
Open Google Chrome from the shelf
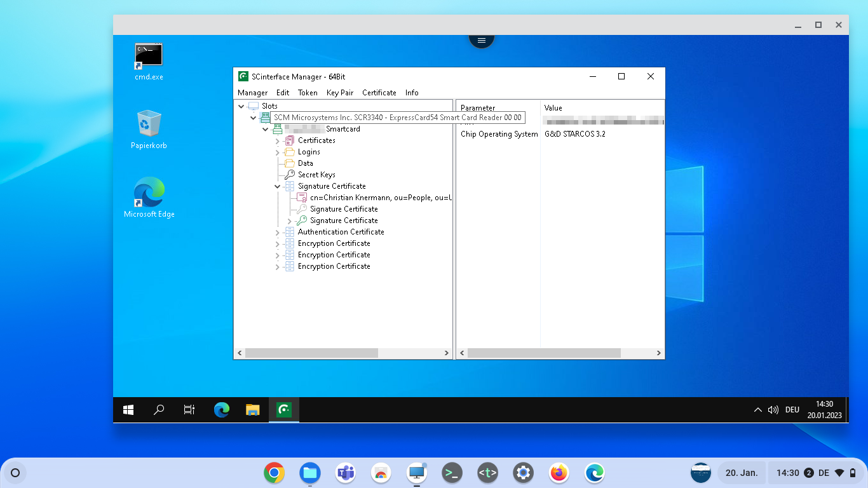274,473
